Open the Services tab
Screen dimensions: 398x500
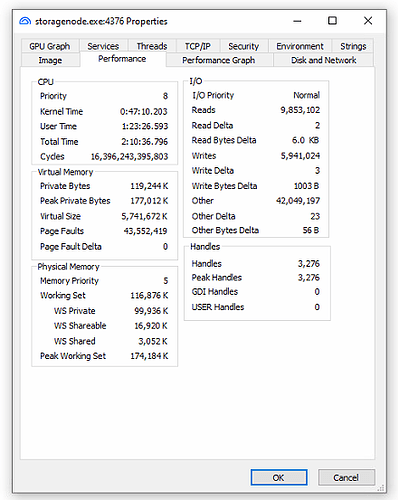point(103,46)
